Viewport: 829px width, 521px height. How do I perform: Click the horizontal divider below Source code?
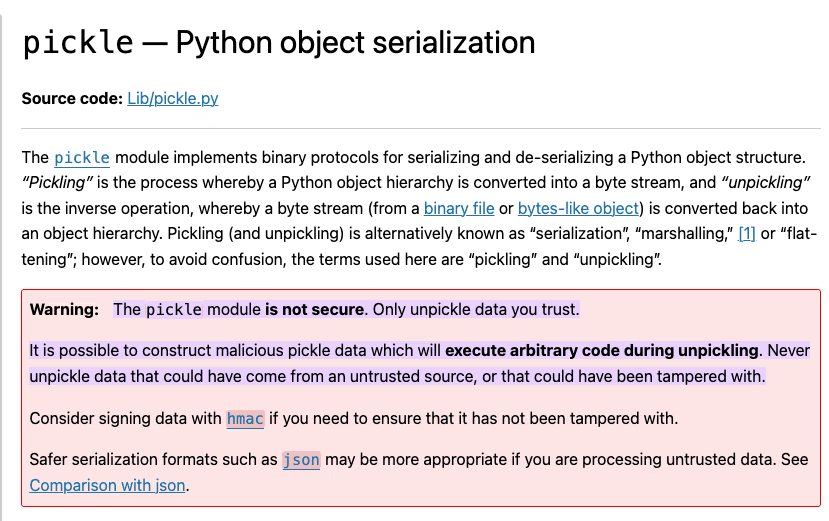420,129
